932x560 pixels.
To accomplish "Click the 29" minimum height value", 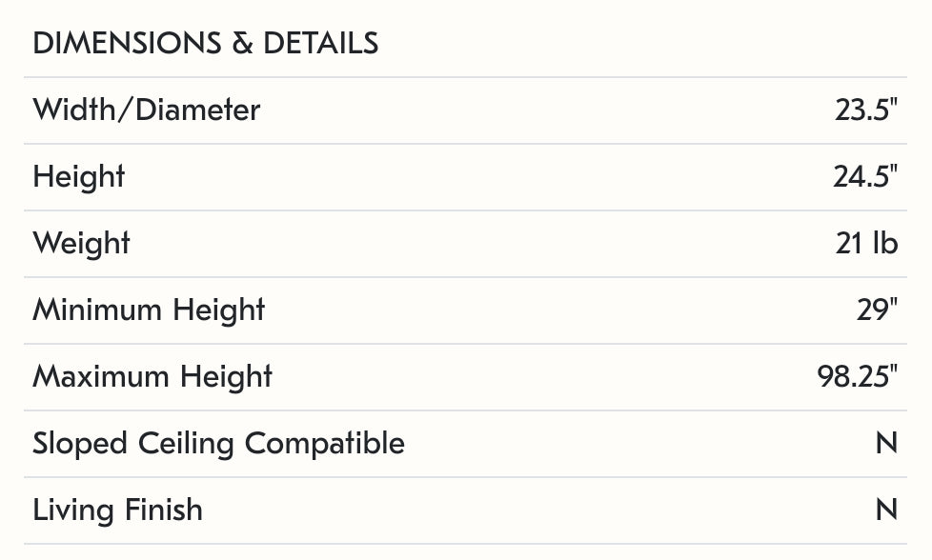I will [x=877, y=310].
